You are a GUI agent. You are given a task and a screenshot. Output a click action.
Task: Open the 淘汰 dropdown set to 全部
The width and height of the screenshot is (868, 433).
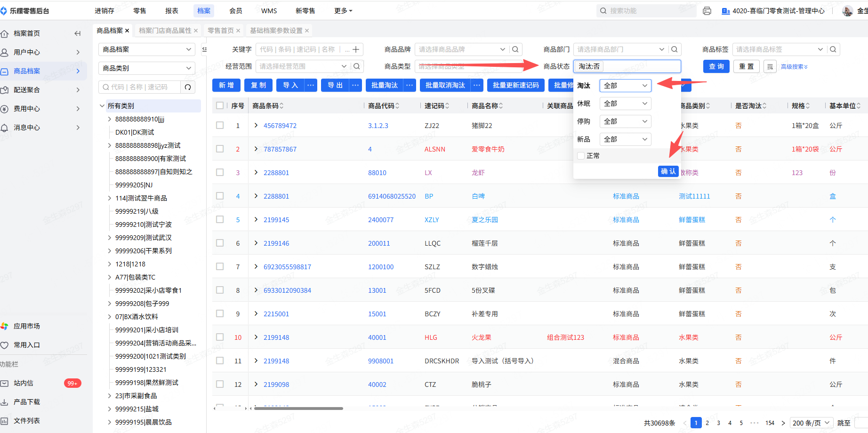625,86
